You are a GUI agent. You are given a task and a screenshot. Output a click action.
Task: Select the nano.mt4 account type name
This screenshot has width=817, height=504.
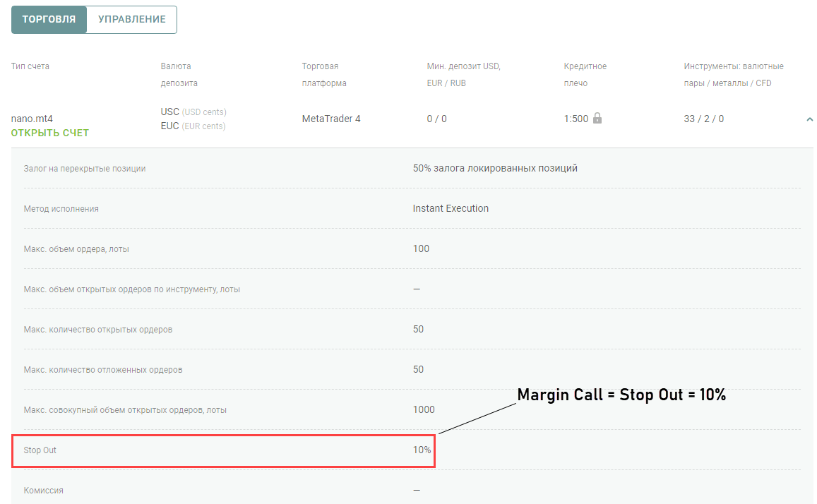click(32, 119)
